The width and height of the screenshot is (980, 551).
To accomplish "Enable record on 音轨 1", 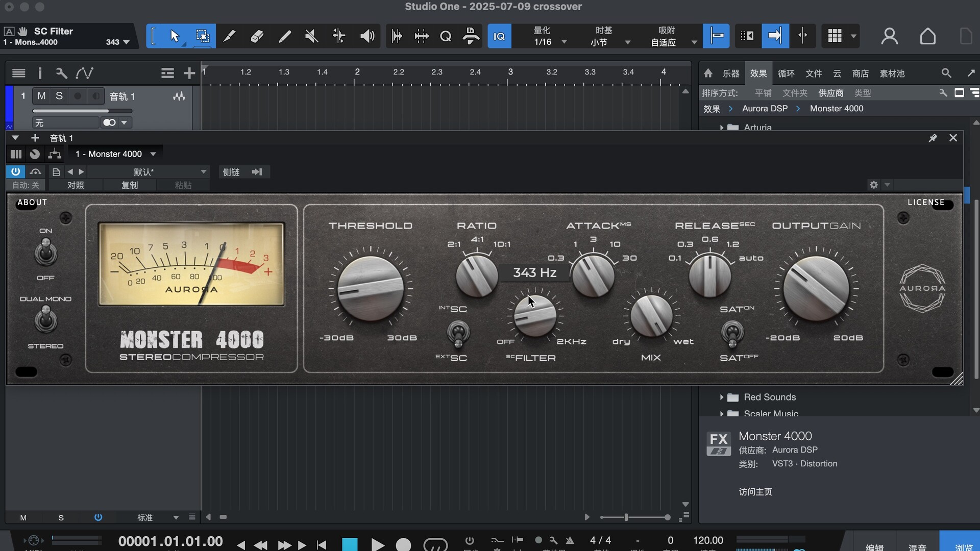I will click(78, 96).
